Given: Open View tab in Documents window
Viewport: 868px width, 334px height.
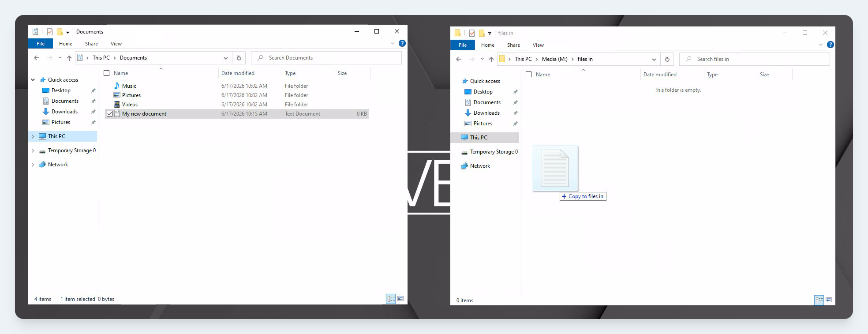Looking at the screenshot, I should pyautogui.click(x=116, y=44).
